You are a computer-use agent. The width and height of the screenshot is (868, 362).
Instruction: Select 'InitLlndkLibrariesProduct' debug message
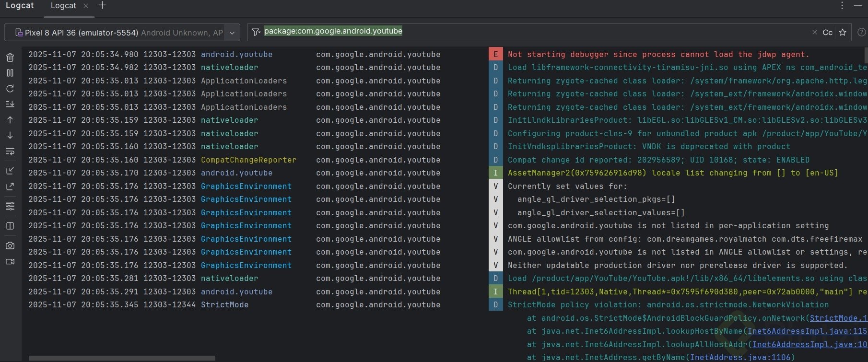[x=687, y=120]
